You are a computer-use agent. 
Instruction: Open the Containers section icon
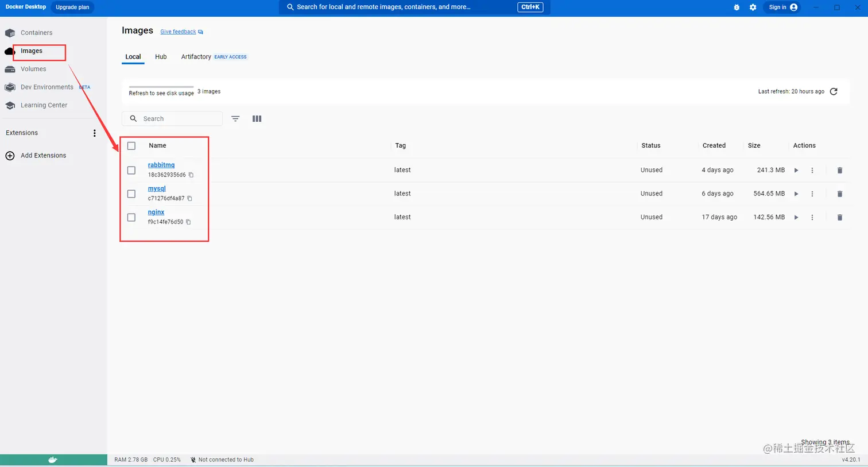tap(10, 33)
